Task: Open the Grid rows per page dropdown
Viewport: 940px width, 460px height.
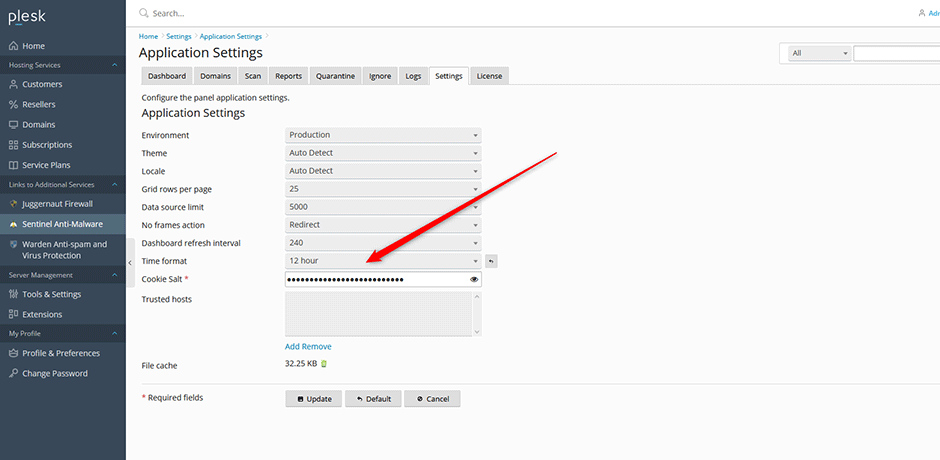Action: [383, 189]
